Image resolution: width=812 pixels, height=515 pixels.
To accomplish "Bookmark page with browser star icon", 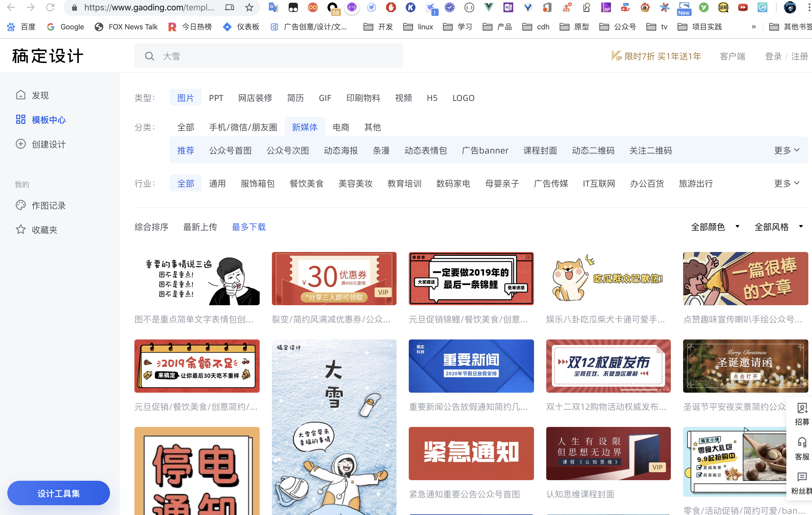I will pyautogui.click(x=249, y=7).
